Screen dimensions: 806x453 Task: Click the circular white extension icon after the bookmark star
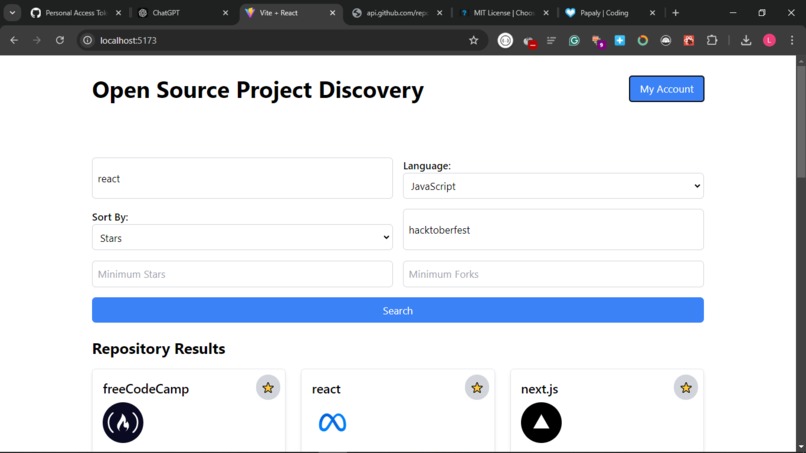(505, 40)
